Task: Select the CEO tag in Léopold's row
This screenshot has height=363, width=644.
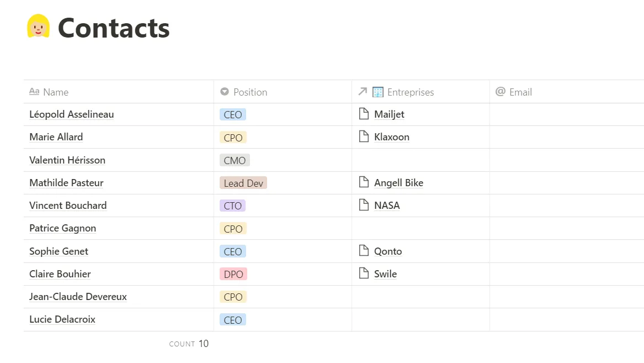Action: pos(232,114)
